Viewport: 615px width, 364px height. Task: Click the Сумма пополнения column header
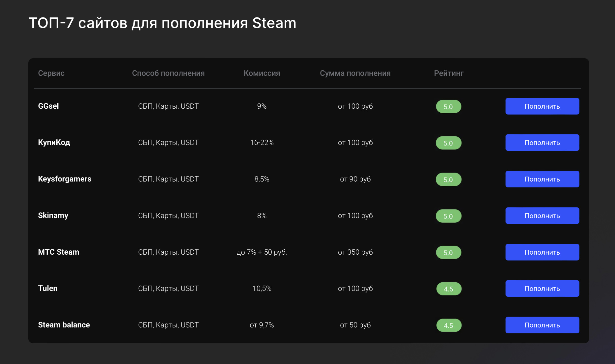tap(355, 73)
